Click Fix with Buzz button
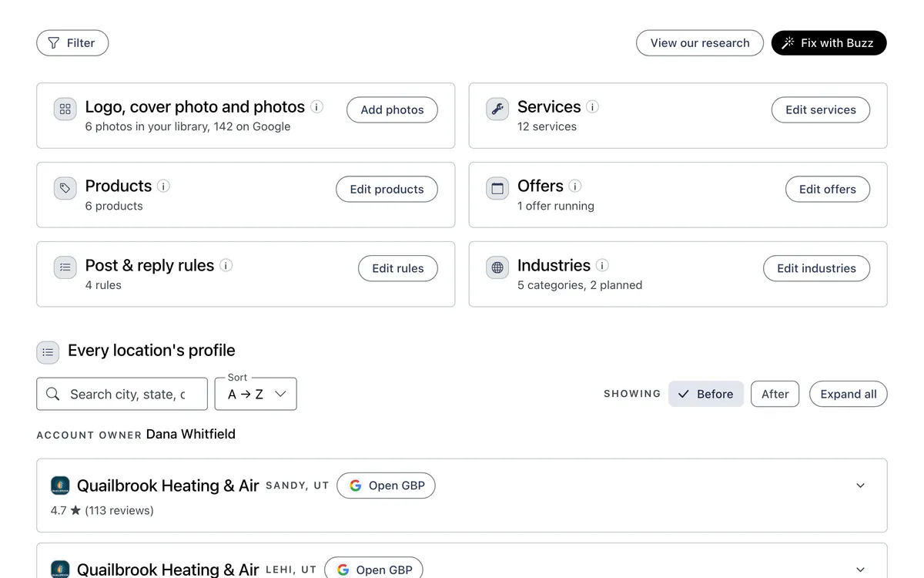The image size is (924, 578). click(x=829, y=43)
